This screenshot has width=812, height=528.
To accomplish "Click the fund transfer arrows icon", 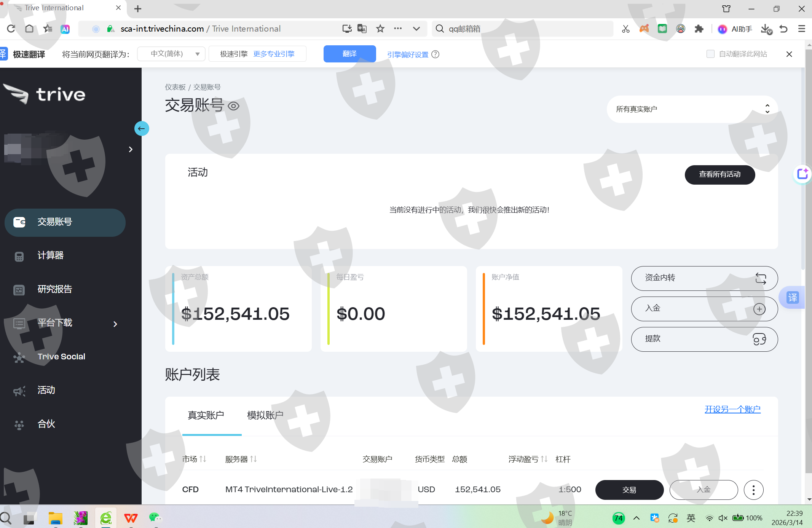I will (760, 278).
